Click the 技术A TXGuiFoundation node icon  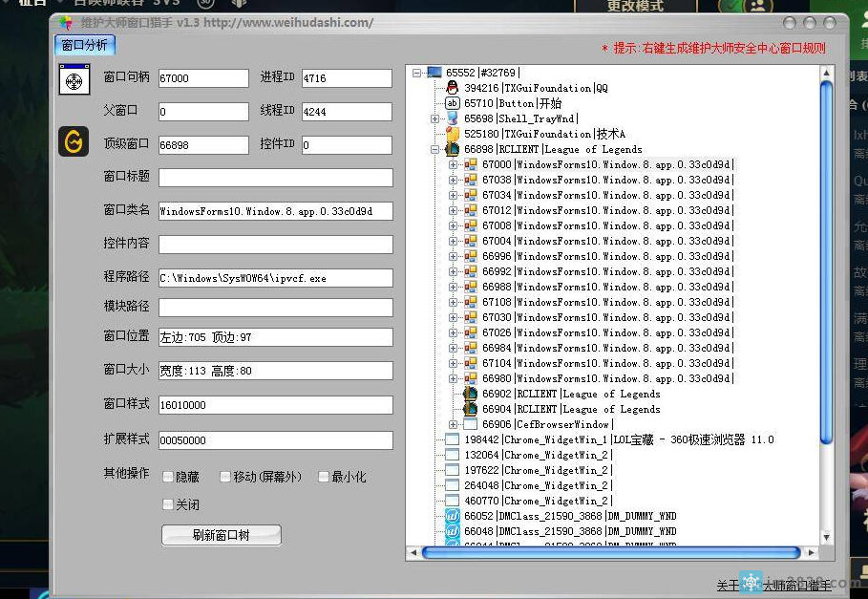pyautogui.click(x=453, y=134)
